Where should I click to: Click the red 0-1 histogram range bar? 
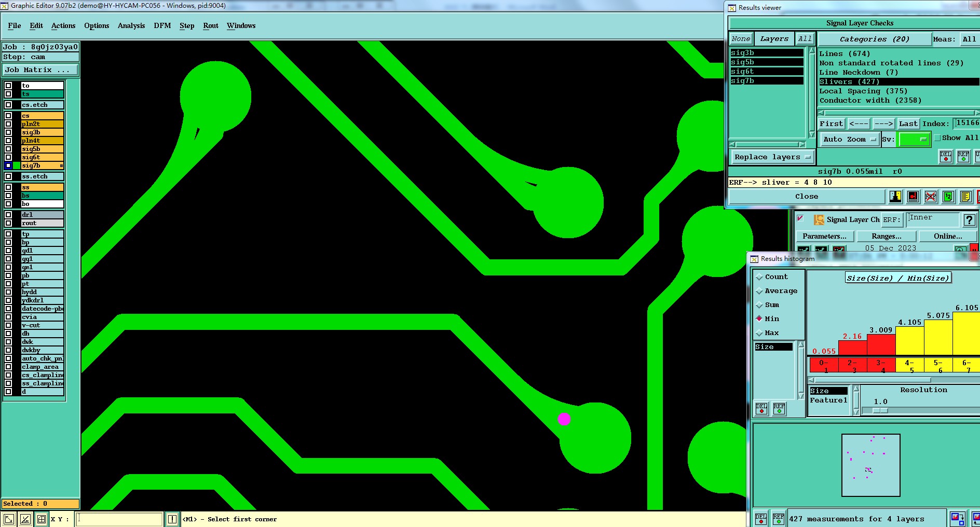(824, 365)
